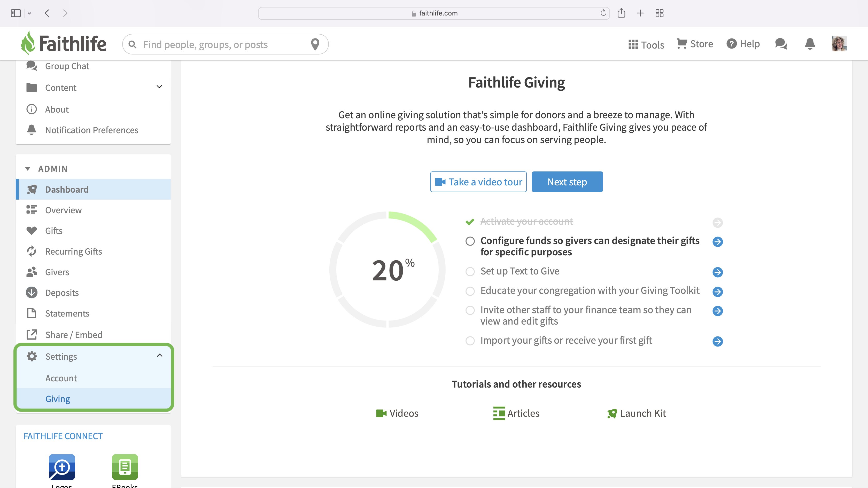Reload the page in Safari
This screenshot has height=488, width=868.
pyautogui.click(x=603, y=13)
